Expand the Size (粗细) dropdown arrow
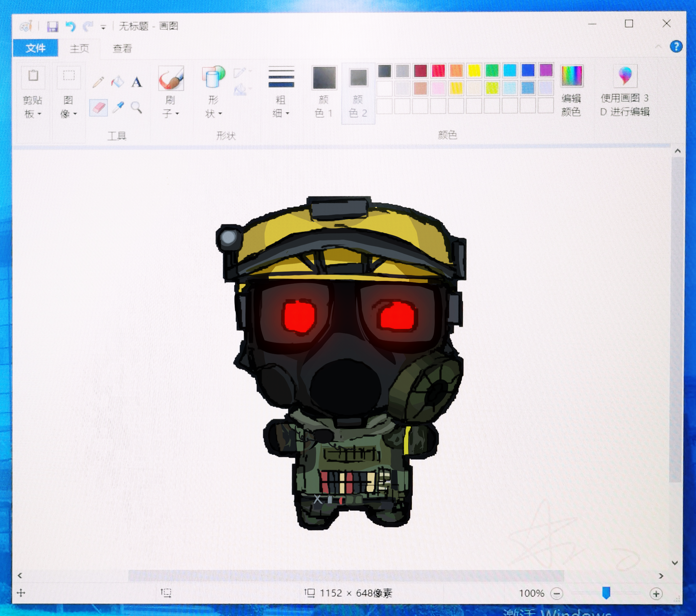The width and height of the screenshot is (696, 616). 288,113
